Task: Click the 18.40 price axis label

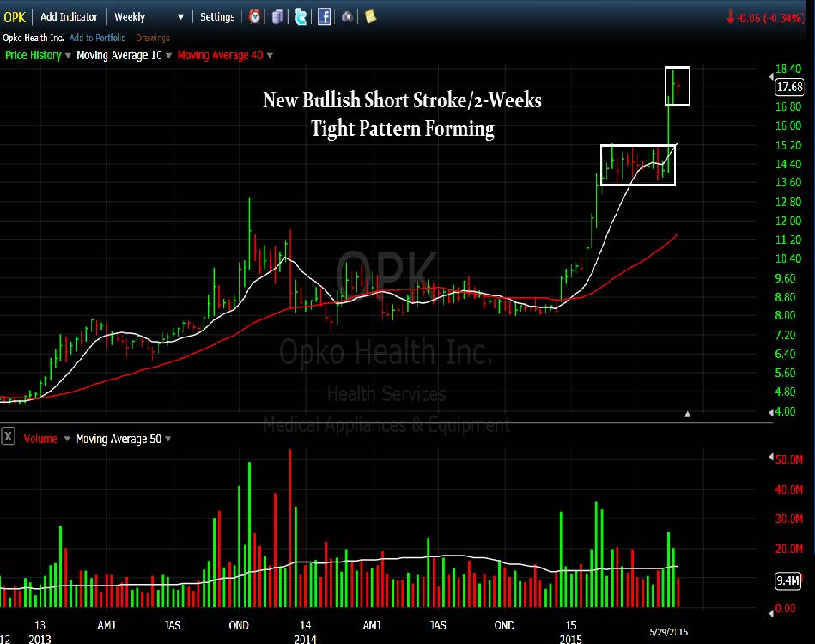Action: pyautogui.click(x=788, y=70)
